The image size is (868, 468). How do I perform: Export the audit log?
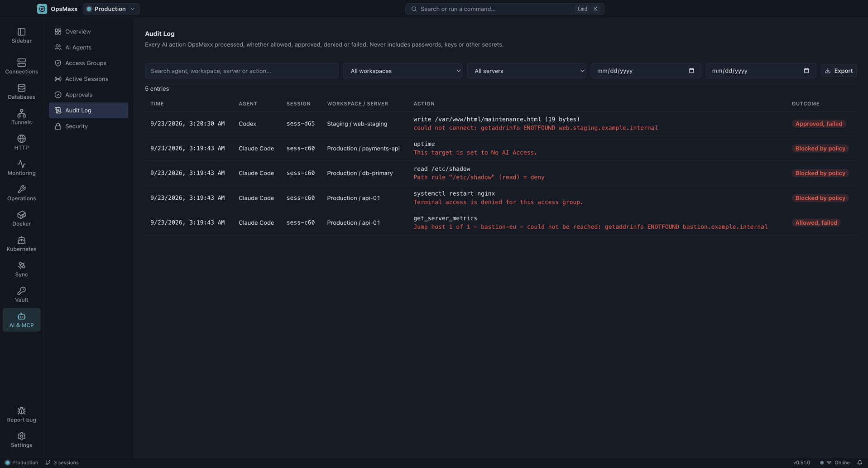(x=839, y=71)
